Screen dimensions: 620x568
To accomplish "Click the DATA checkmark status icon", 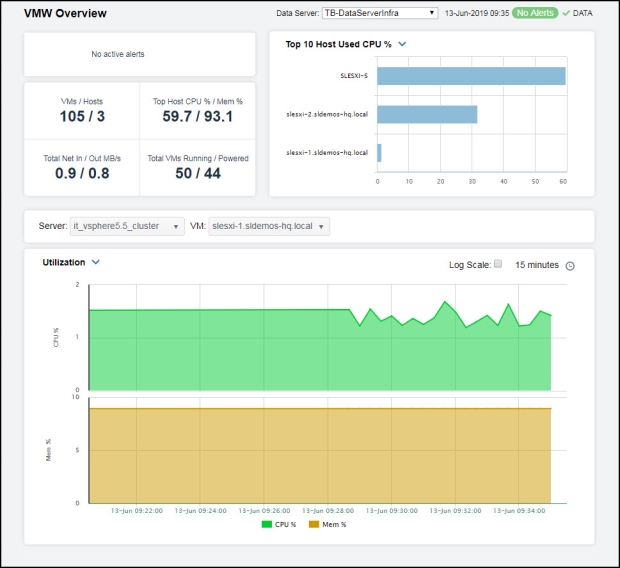I will (x=566, y=13).
